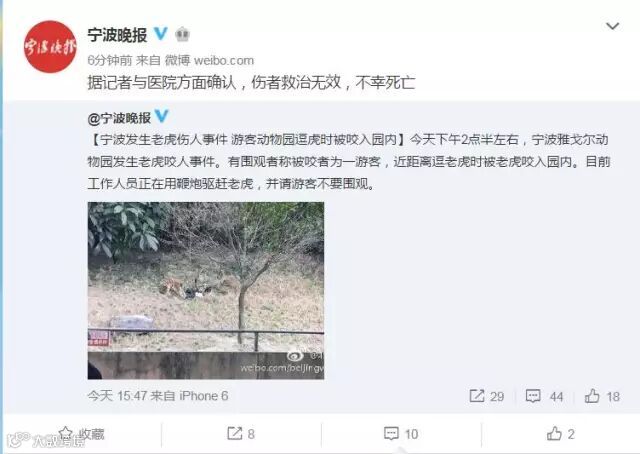Click the 宁波晚报 account name heading
The width and height of the screenshot is (640, 454).
coord(117,35)
